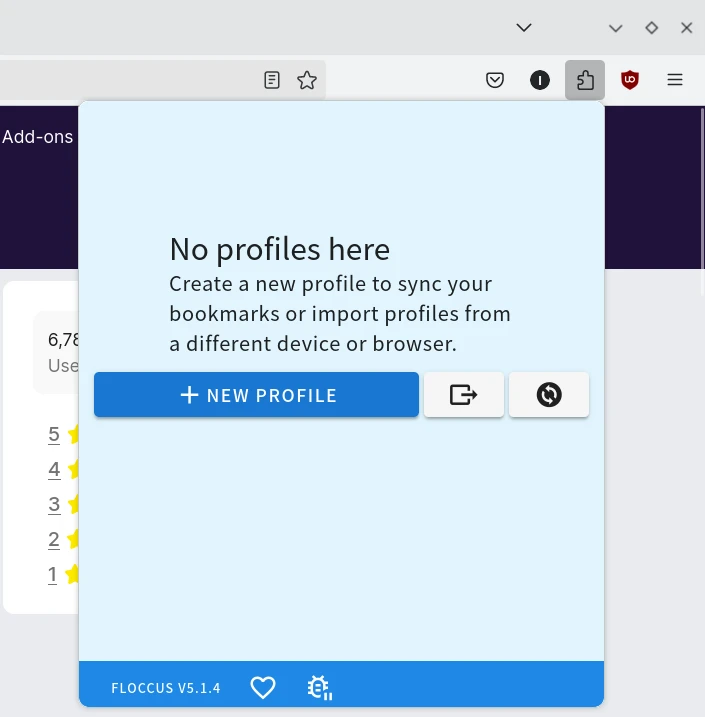Open the bug debug logs icon
The image size is (705, 717).
(320, 687)
